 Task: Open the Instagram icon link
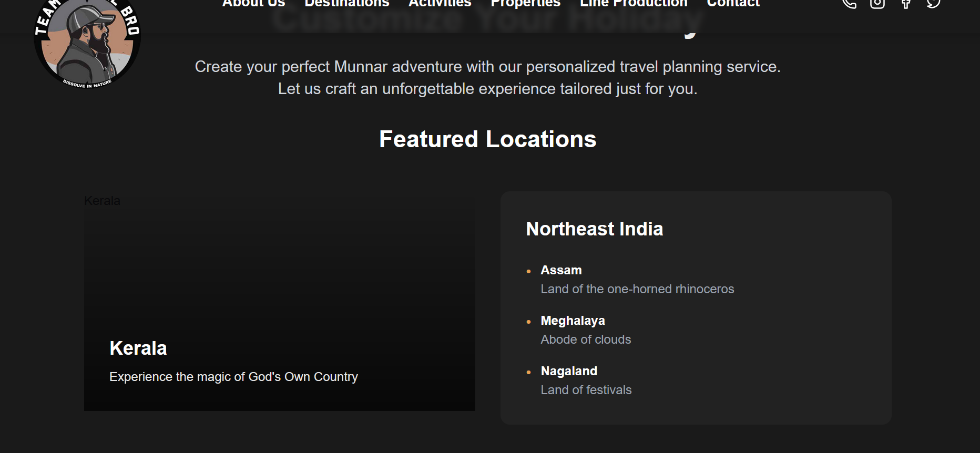point(877,3)
